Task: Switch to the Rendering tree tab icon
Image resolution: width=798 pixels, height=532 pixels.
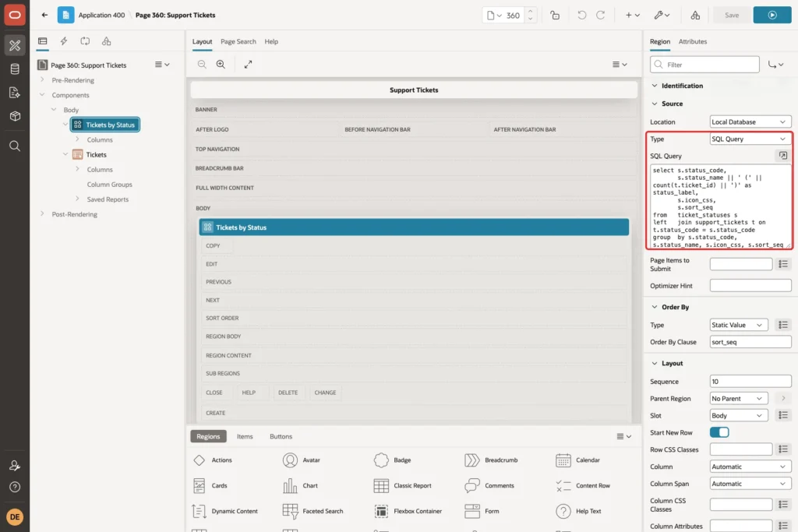Action: pyautogui.click(x=43, y=41)
